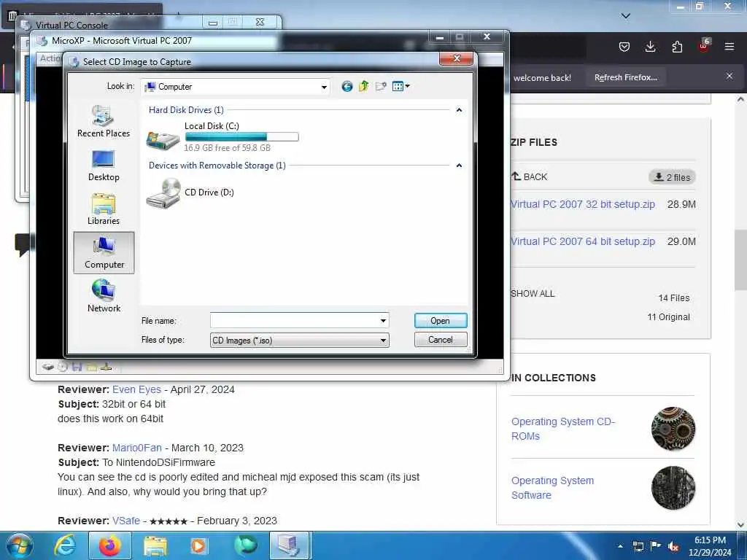Download Virtual PC 2007 32 bit setup.zip

583,204
